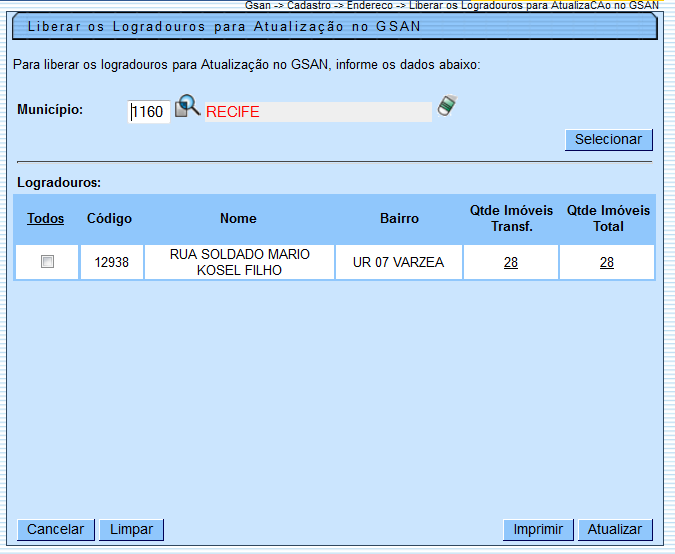Viewport: 675px width, 554px height.
Task: Click the eraser icon to clear Município
Action: pos(447,106)
